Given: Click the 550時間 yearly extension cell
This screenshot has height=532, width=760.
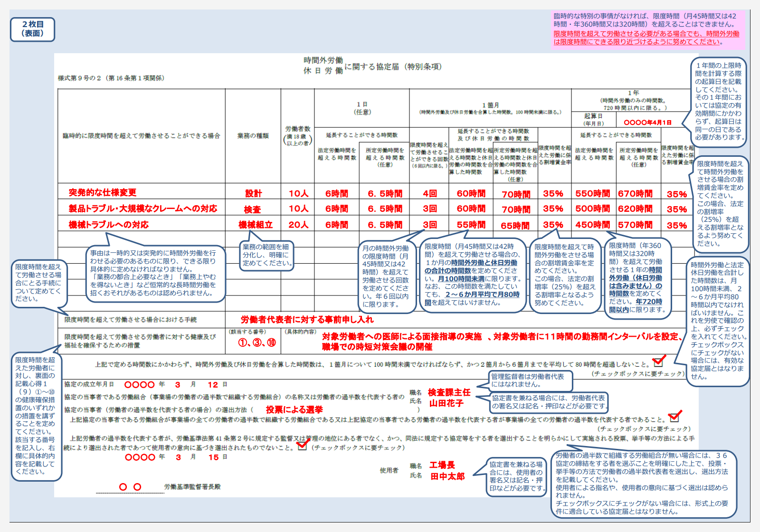Looking at the screenshot, I should [592, 193].
